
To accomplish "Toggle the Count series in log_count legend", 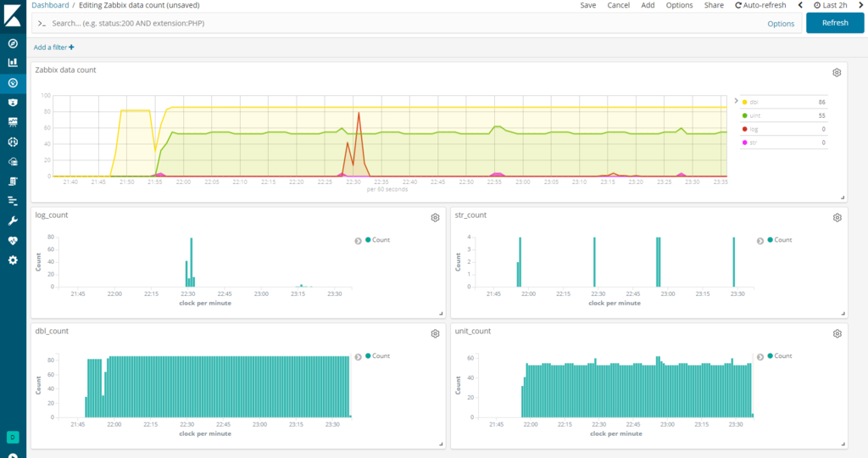I will click(x=377, y=240).
